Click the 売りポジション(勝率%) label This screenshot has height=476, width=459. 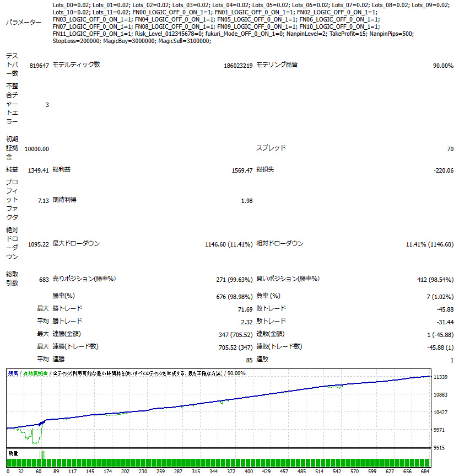[84, 279]
